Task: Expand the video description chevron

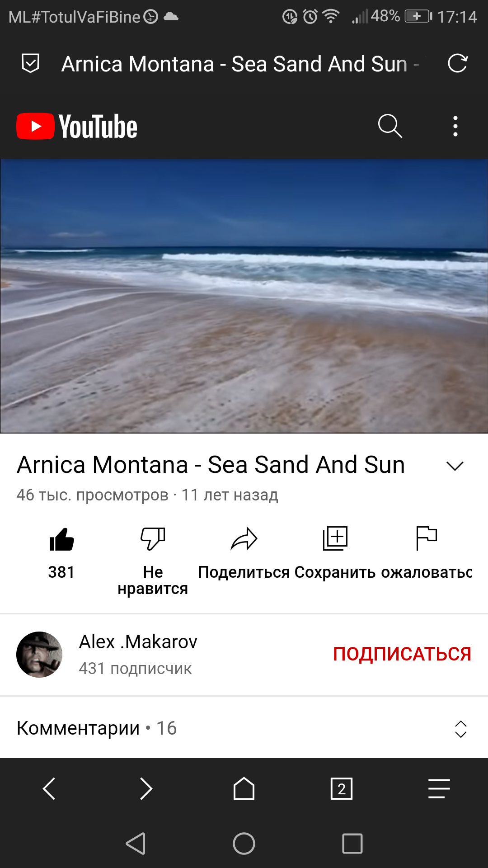Action: click(455, 466)
